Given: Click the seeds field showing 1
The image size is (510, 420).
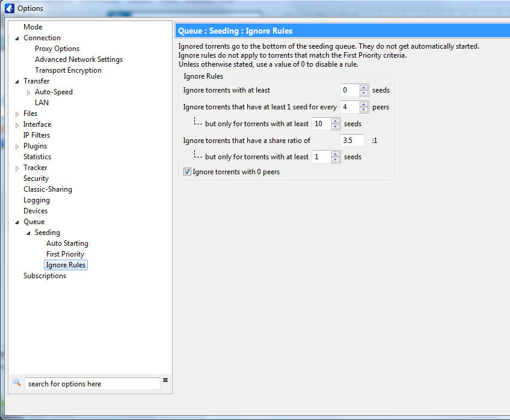Looking at the screenshot, I should [322, 157].
